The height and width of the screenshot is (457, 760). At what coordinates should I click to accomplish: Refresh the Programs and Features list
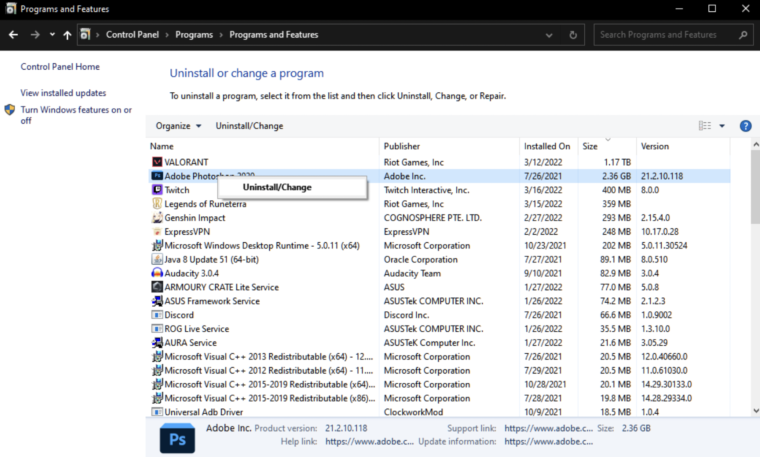click(573, 35)
